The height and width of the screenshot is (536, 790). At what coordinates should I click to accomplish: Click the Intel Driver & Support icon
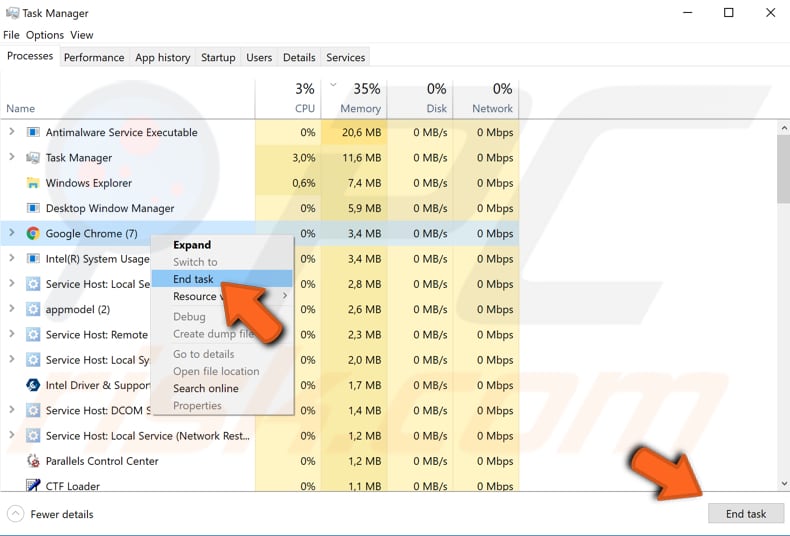click(33, 385)
